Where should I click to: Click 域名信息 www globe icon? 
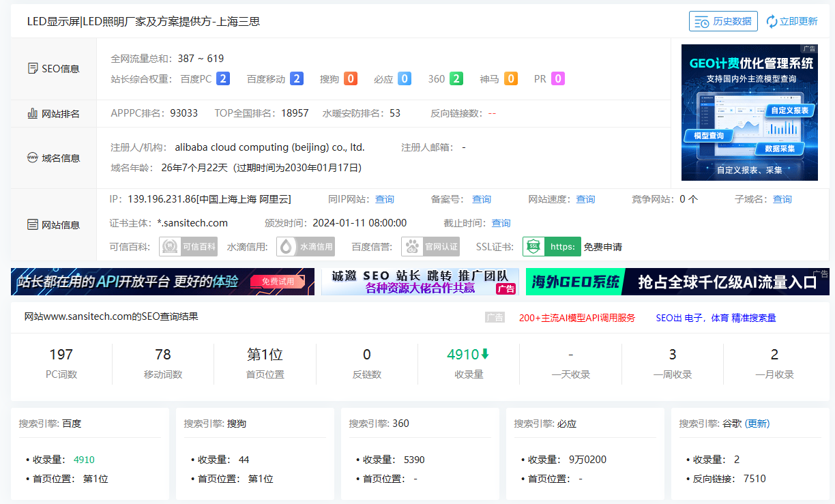tap(32, 158)
